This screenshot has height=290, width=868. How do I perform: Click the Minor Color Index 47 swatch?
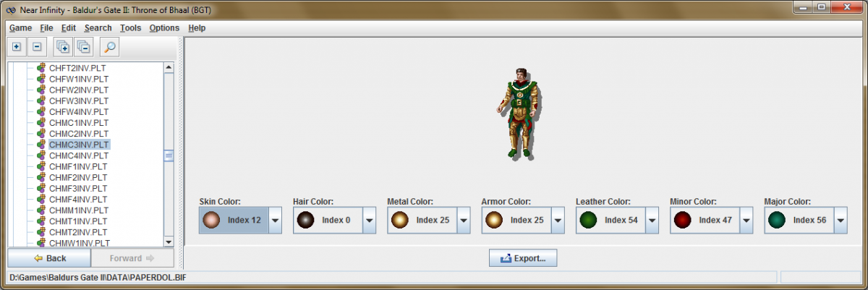681,220
